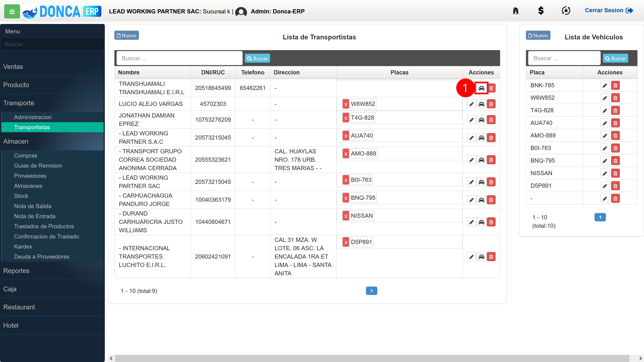
Task: Collapse the Almacen menu section
Action: click(x=52, y=141)
